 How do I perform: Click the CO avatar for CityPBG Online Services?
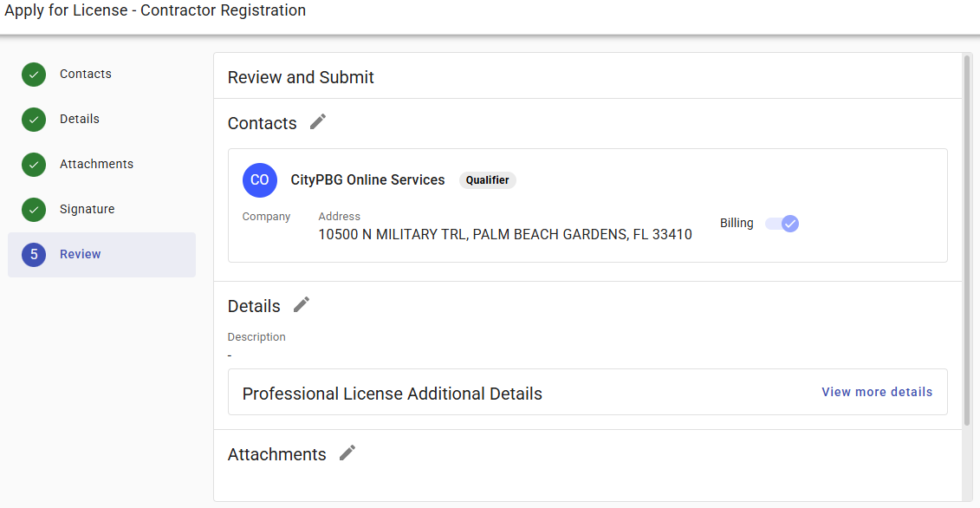pos(259,179)
